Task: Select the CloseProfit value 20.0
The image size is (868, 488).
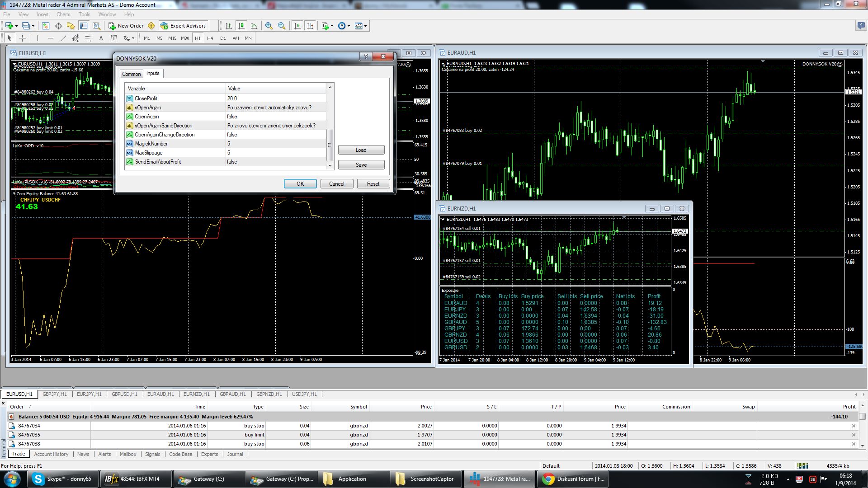Action: coord(275,99)
